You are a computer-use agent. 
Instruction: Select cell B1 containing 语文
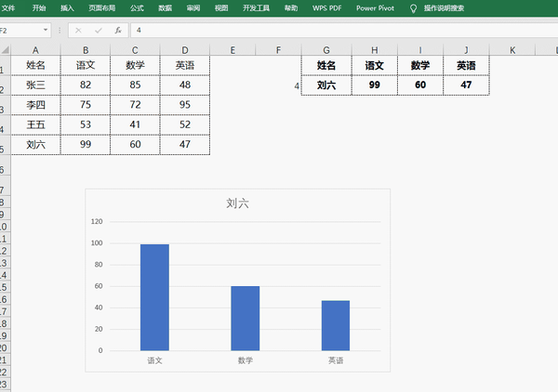(86, 65)
